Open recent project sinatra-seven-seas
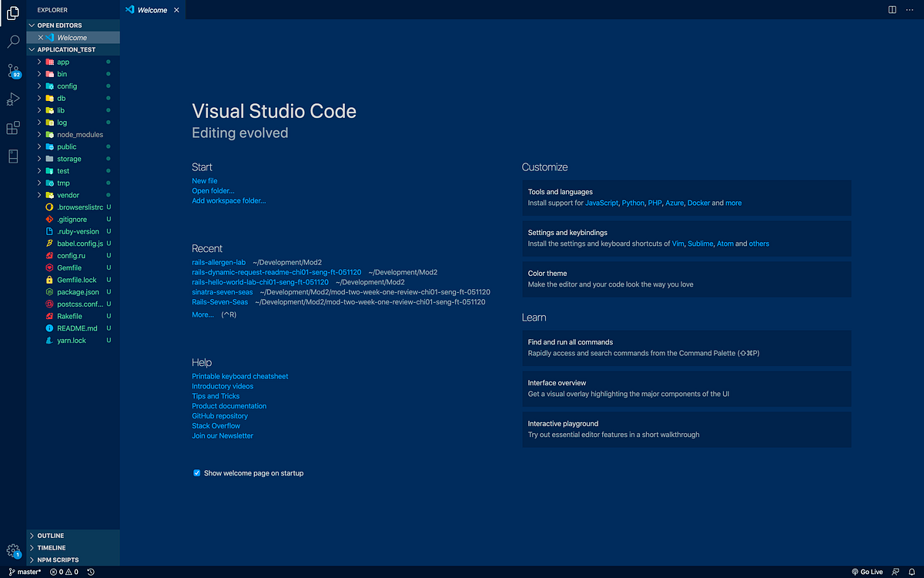Image resolution: width=924 pixels, height=578 pixels. coord(222,292)
